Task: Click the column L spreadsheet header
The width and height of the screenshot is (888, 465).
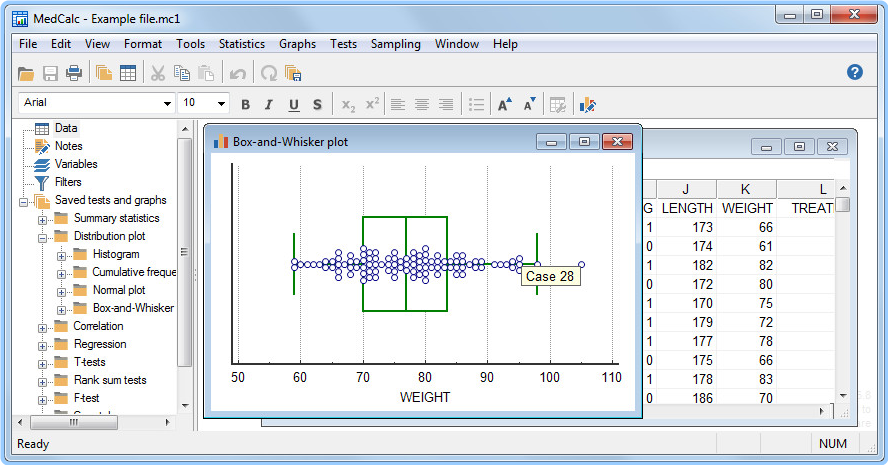Action: coord(806,189)
